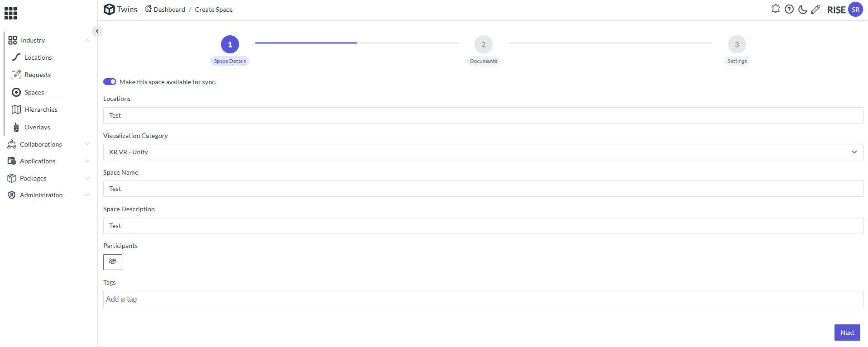This screenshot has width=868, height=347.
Task: Open Locations in the sidebar
Action: tap(38, 57)
